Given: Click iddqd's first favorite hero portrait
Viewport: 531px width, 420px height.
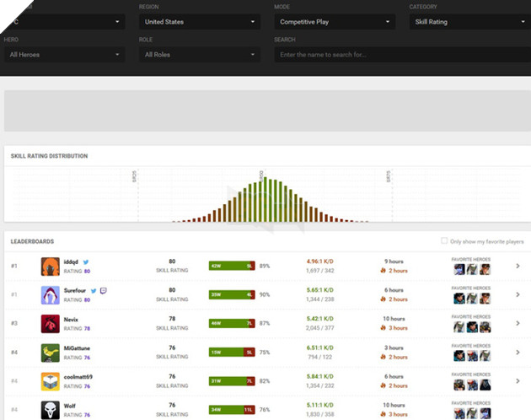Looking at the screenshot, I should point(459,270).
